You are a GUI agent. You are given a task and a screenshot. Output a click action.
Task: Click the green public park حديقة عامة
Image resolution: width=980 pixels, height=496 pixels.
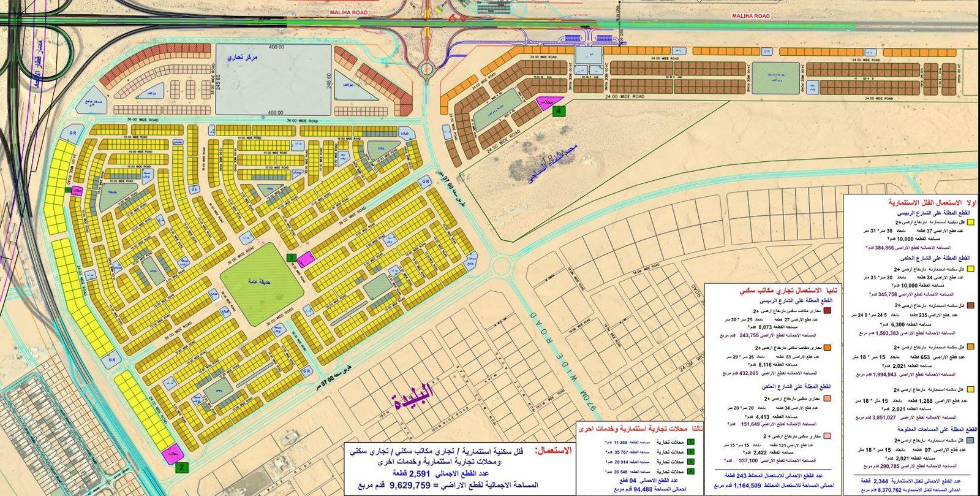[x=262, y=283]
